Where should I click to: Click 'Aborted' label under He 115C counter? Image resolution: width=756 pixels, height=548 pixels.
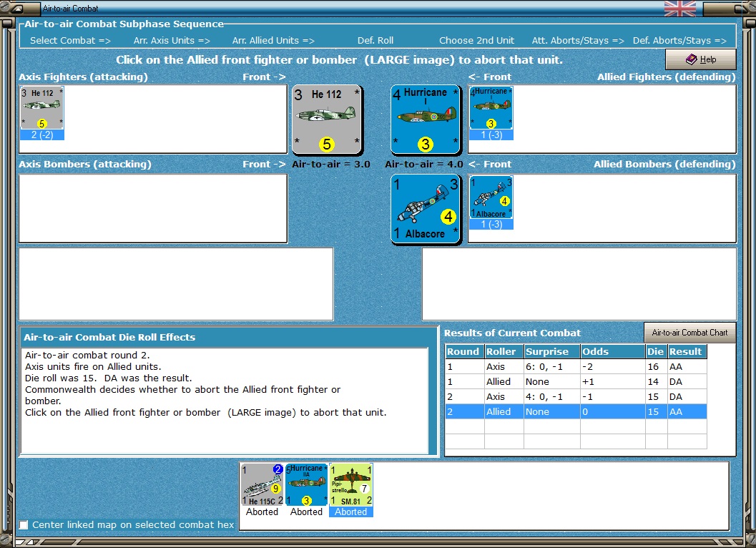(x=262, y=512)
